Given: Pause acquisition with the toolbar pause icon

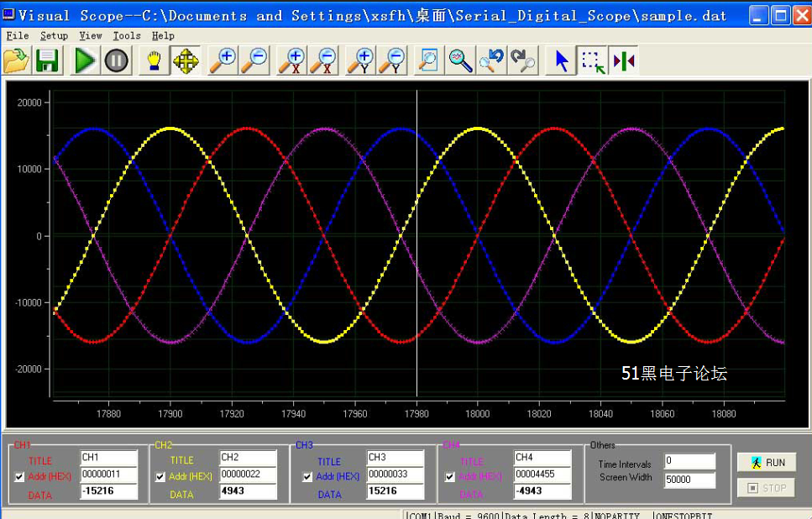Looking at the screenshot, I should click(117, 60).
